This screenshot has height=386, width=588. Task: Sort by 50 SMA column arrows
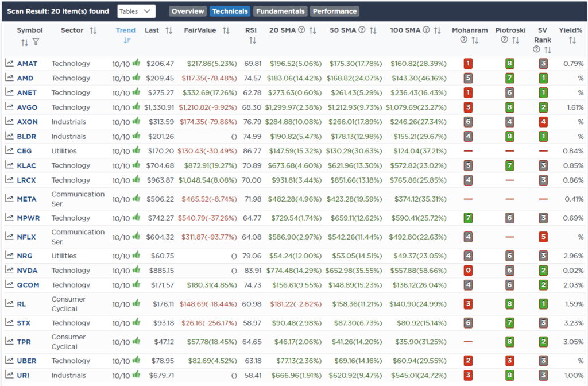coord(373,30)
